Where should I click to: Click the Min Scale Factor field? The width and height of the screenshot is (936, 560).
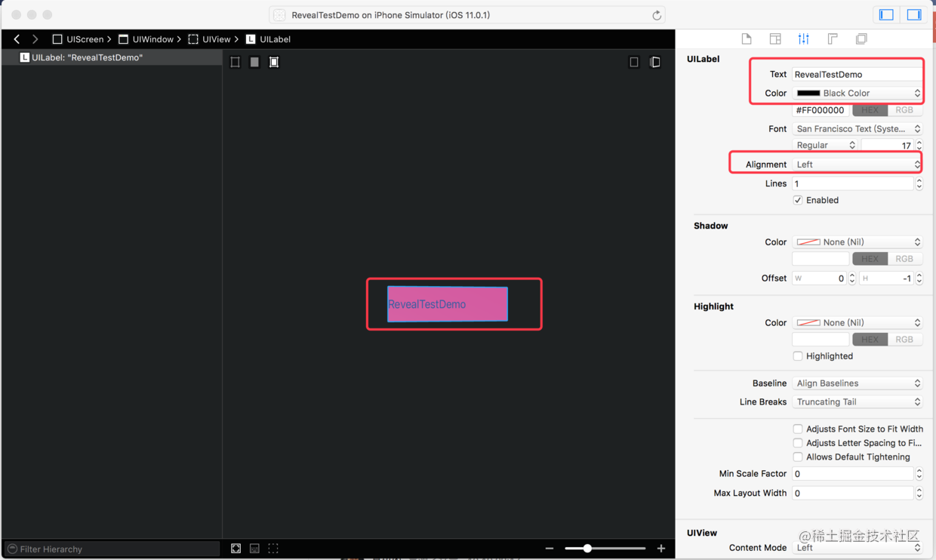pyautogui.click(x=852, y=474)
